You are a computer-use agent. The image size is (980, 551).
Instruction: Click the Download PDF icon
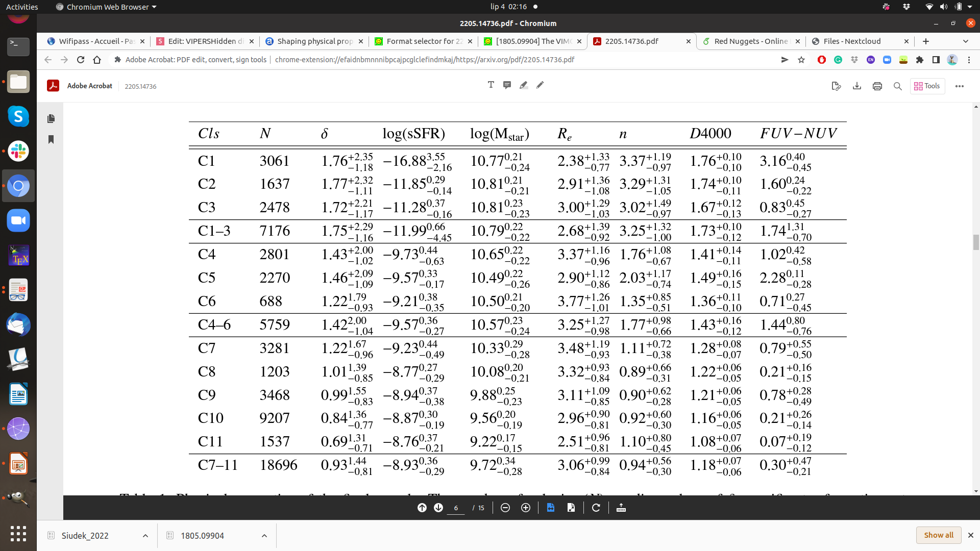tap(857, 86)
